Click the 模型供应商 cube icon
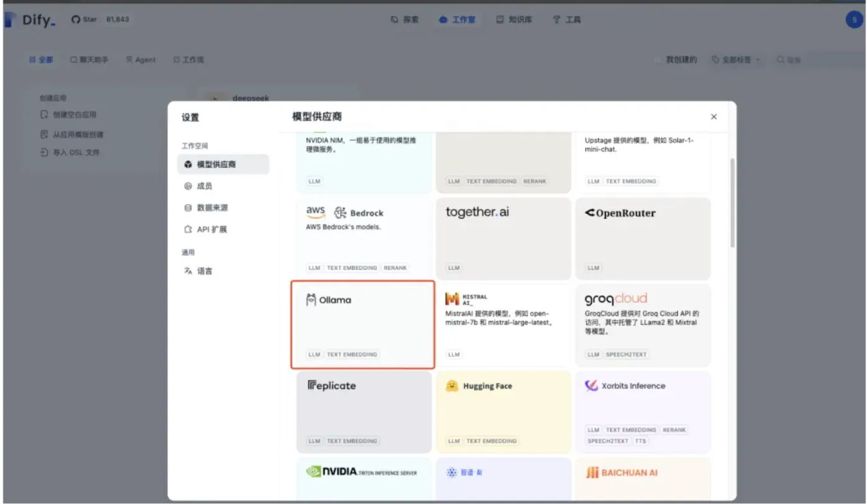This screenshot has width=867, height=504. click(188, 164)
